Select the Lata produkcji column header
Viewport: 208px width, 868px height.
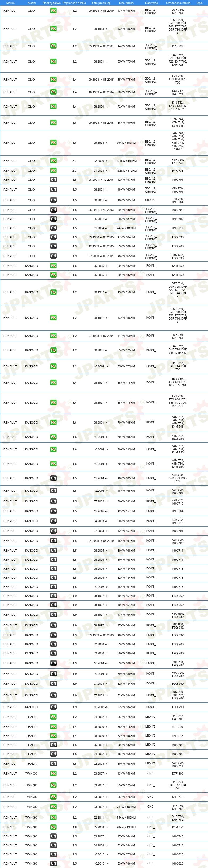(x=101, y=3)
